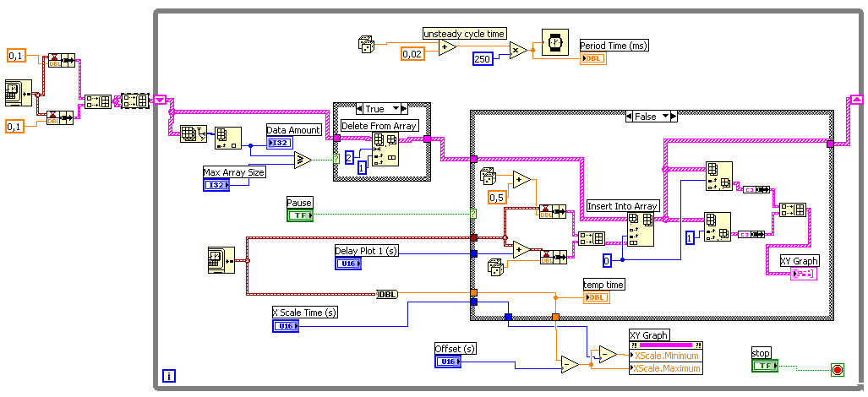Go to next case on True selector
This screenshot has width=868, height=397.
pos(403,109)
